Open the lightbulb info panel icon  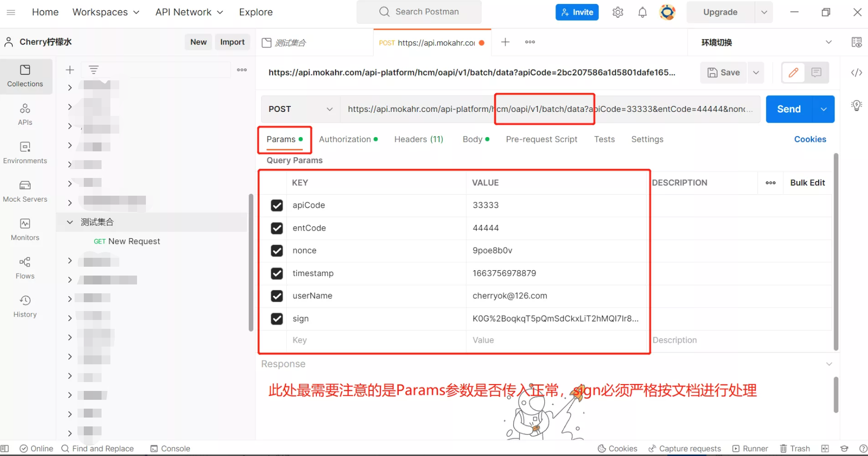857,105
